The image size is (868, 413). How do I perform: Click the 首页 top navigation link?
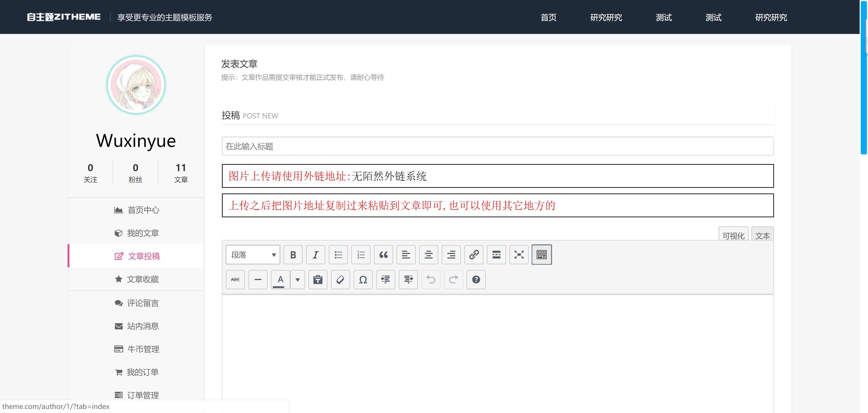pos(548,17)
